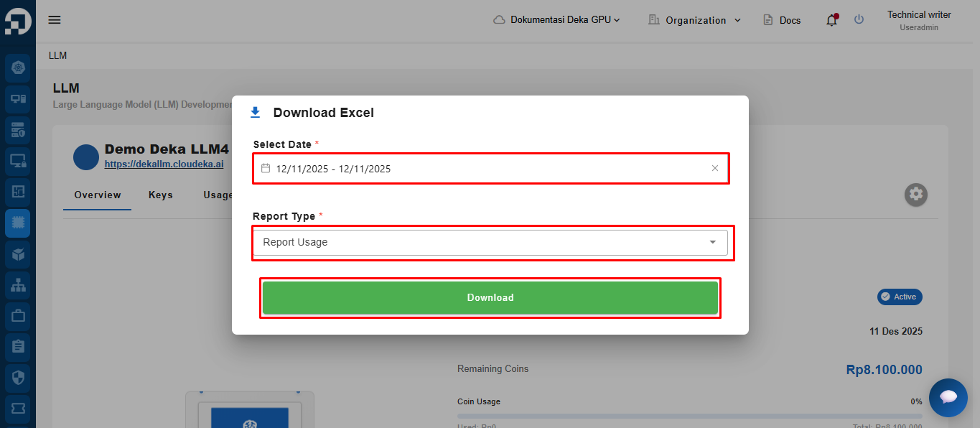Expand the Organization dropdown
The image size is (980, 428).
[694, 20]
